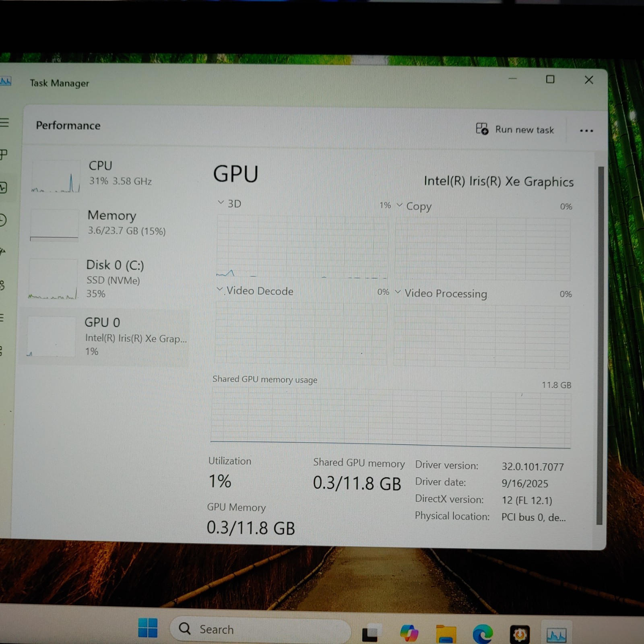This screenshot has width=644, height=644.
Task: Click the GPU 0 mini graph thumbnail
Action: (x=51, y=336)
